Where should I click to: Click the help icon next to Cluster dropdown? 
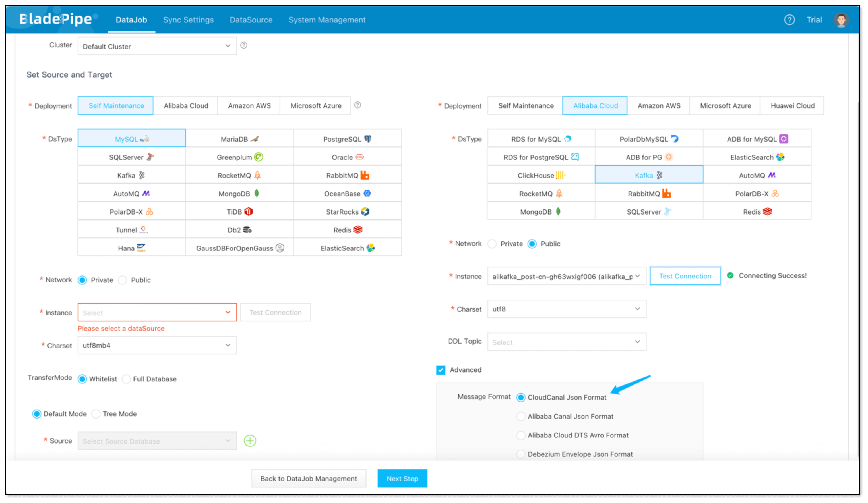tap(243, 45)
